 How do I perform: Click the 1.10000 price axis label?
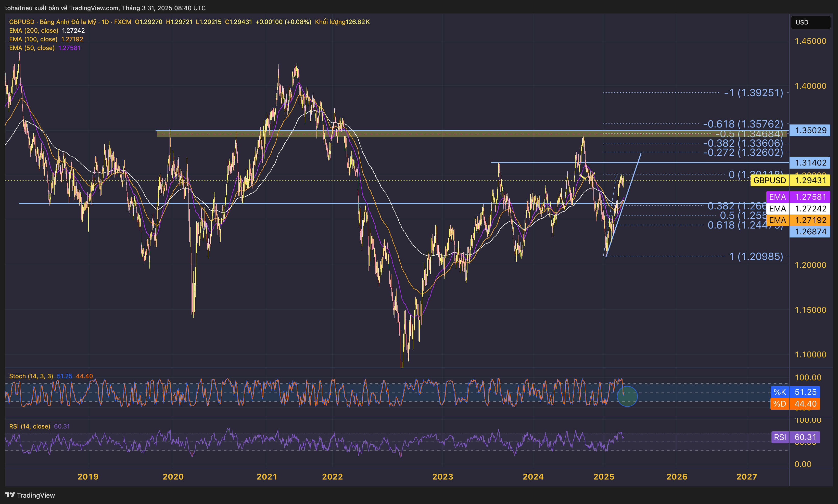[810, 355]
